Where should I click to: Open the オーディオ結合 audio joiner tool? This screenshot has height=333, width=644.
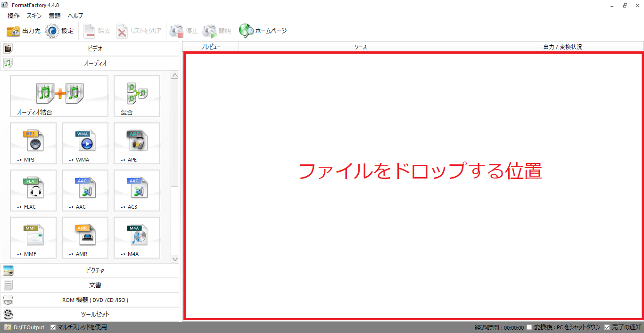(x=59, y=96)
